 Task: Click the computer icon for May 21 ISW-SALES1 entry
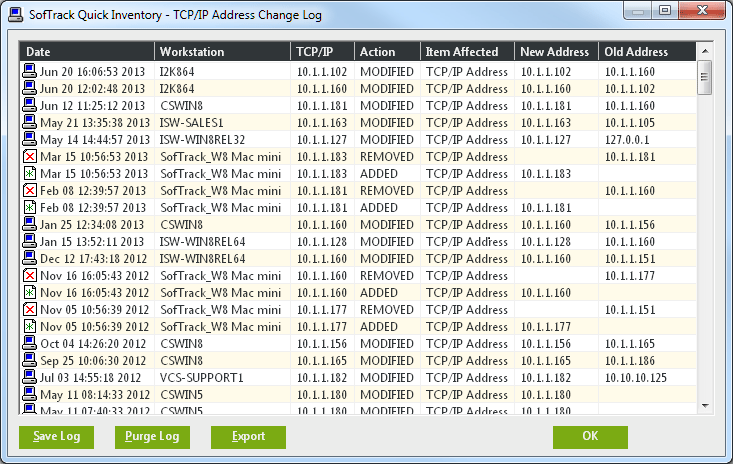coord(30,122)
